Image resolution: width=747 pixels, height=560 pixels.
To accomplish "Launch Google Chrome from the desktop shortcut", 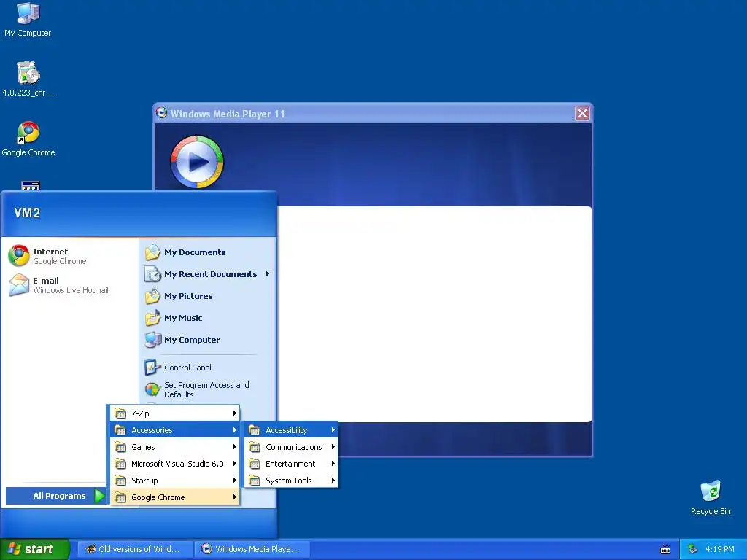I will (28, 139).
